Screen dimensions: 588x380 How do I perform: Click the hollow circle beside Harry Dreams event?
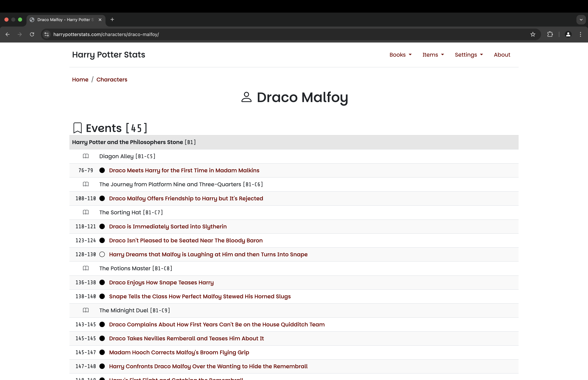102,254
